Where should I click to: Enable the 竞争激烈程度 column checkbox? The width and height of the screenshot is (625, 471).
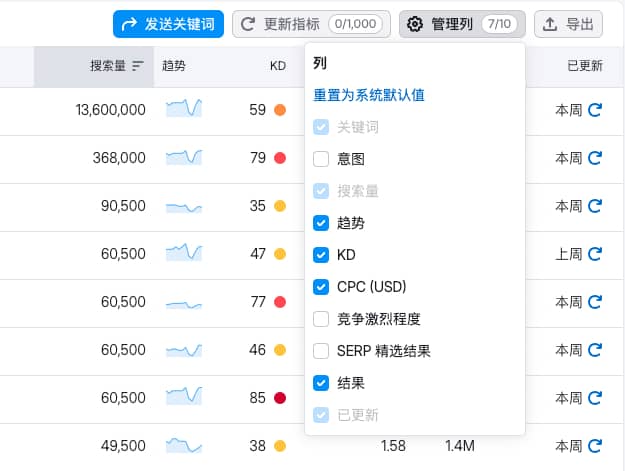click(x=321, y=319)
